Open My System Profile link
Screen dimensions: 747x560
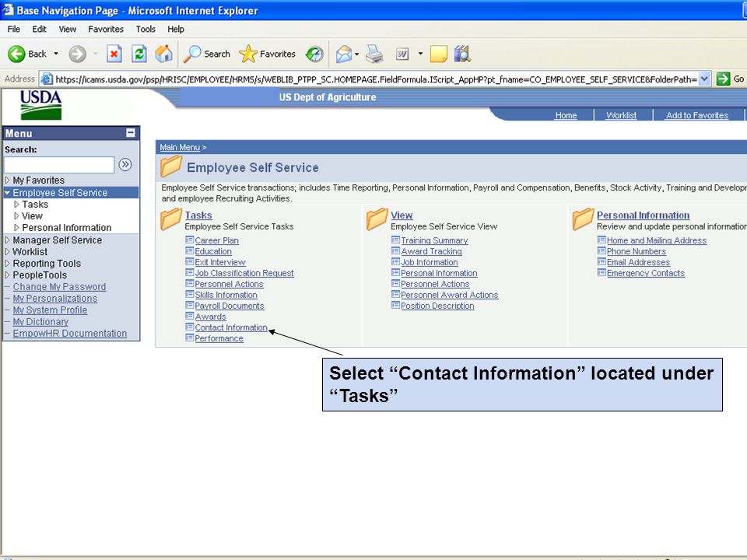coord(50,310)
